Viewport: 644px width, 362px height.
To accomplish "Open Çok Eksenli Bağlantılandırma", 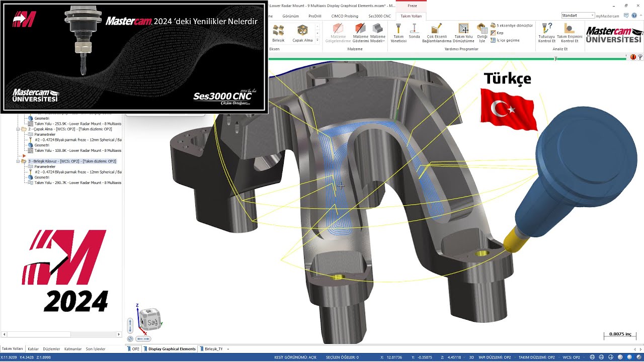I will tap(437, 33).
